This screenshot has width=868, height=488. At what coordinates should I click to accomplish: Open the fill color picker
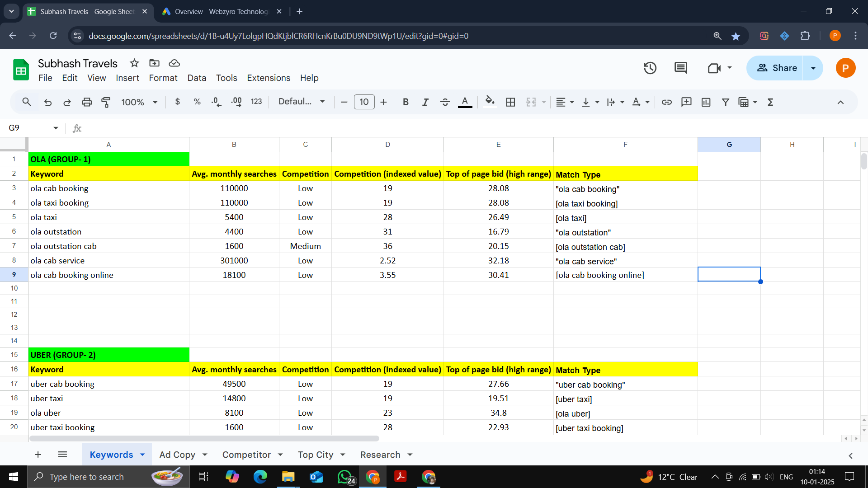pyautogui.click(x=490, y=102)
